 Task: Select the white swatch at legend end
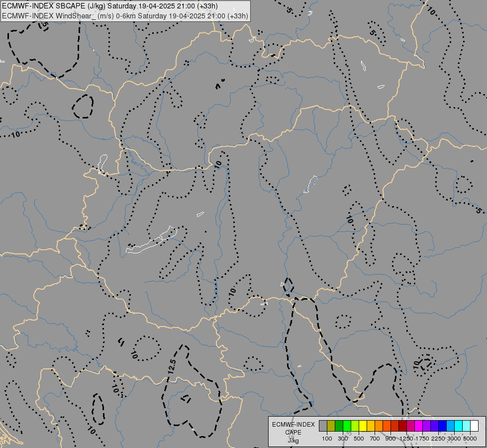click(474, 426)
